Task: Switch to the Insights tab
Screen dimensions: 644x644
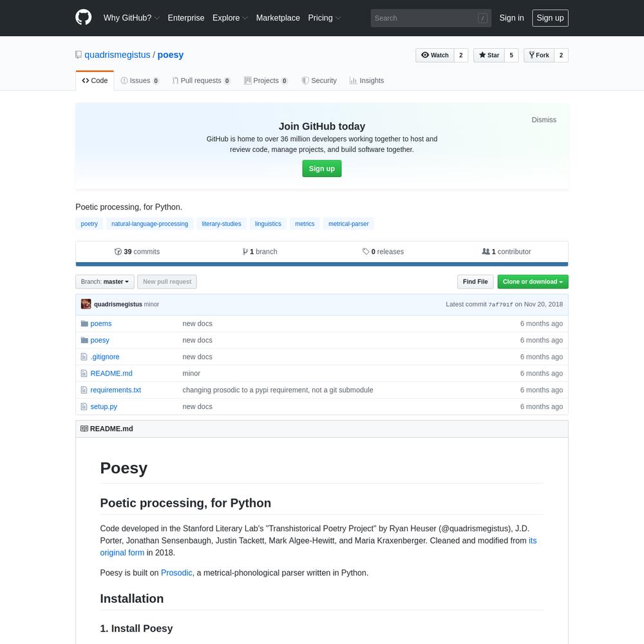Action: point(367,80)
